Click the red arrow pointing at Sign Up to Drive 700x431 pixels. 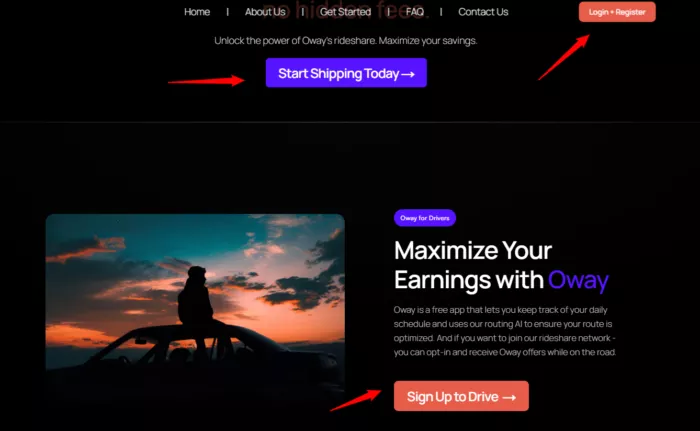coord(355,400)
